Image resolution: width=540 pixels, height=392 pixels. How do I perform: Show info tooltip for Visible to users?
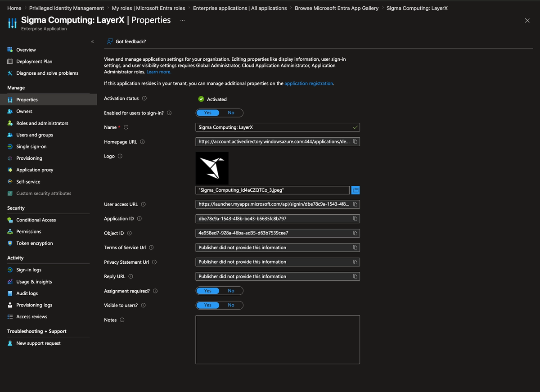[144, 305]
